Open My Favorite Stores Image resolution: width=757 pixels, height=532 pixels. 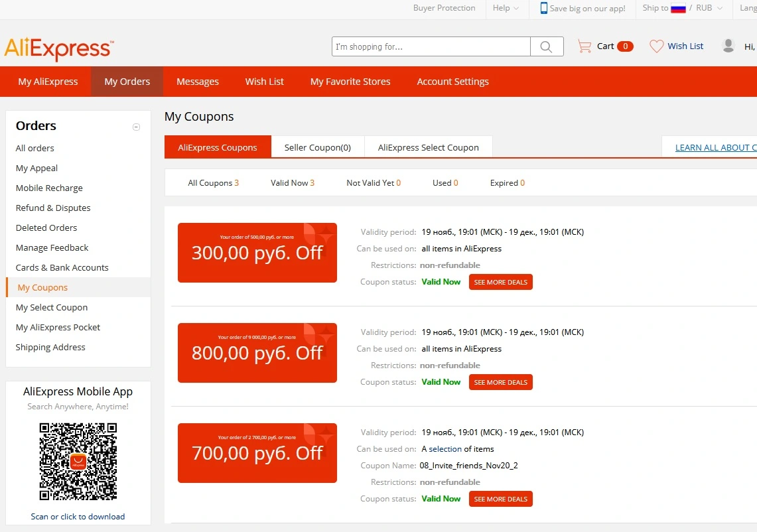click(350, 82)
